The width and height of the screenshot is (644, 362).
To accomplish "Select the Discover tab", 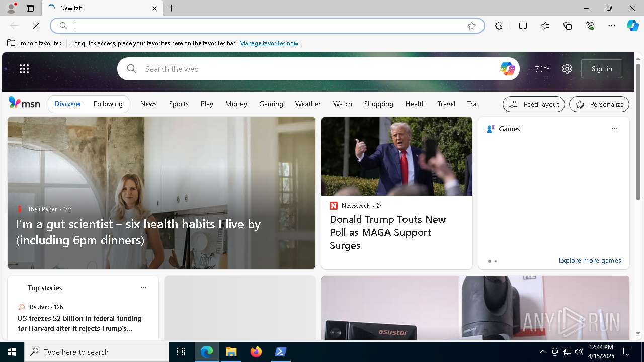I will click(68, 104).
